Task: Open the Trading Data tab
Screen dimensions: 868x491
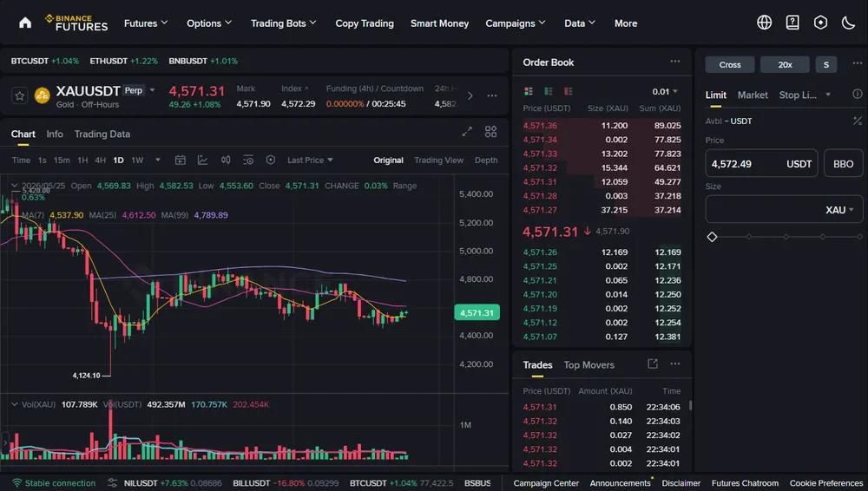Action: pos(102,134)
